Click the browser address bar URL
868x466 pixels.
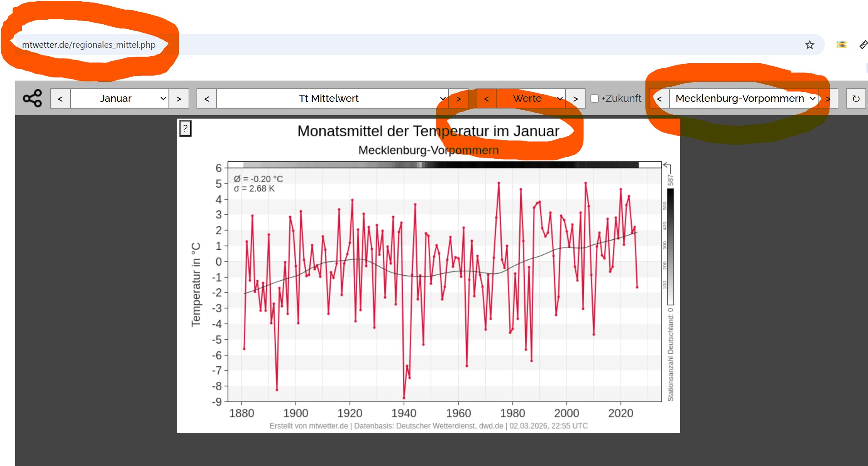click(x=89, y=45)
